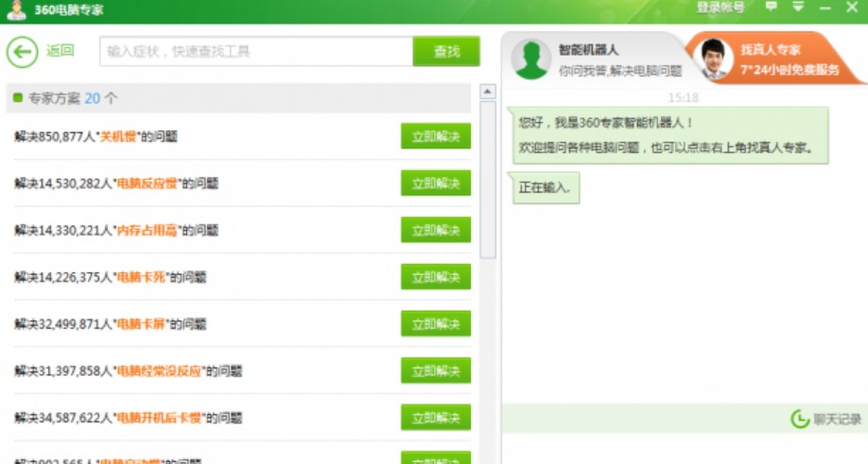The image size is (868, 464).
Task: Open the title bar dropdown menu icon
Action: (x=798, y=7)
